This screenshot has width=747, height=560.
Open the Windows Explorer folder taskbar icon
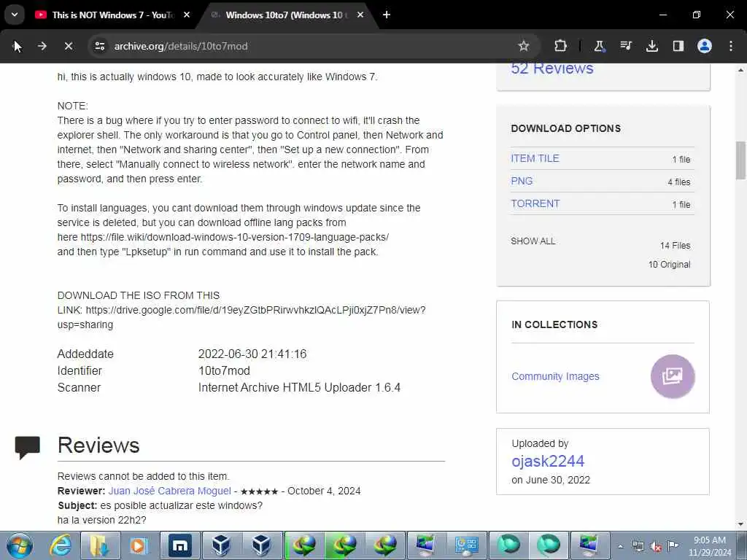tap(100, 545)
